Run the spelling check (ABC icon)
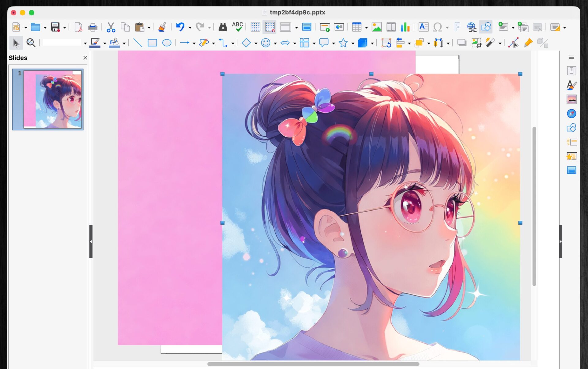588x369 pixels. pyautogui.click(x=237, y=27)
